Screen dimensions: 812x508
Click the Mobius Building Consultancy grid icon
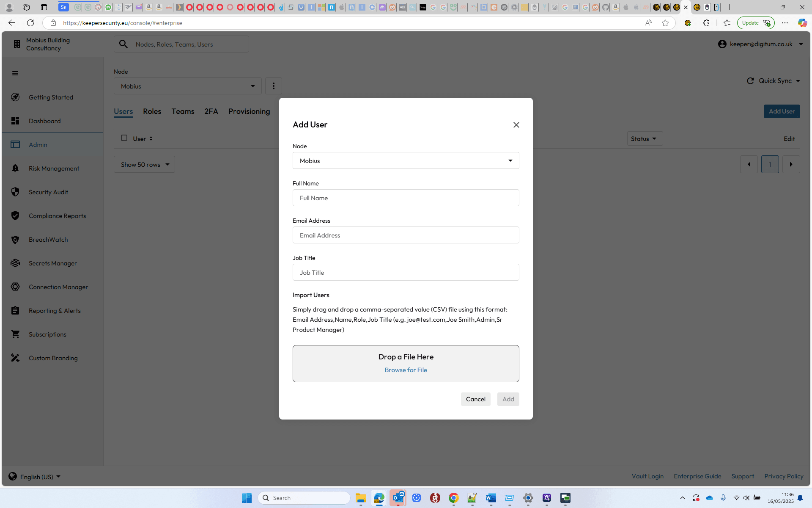(16, 44)
